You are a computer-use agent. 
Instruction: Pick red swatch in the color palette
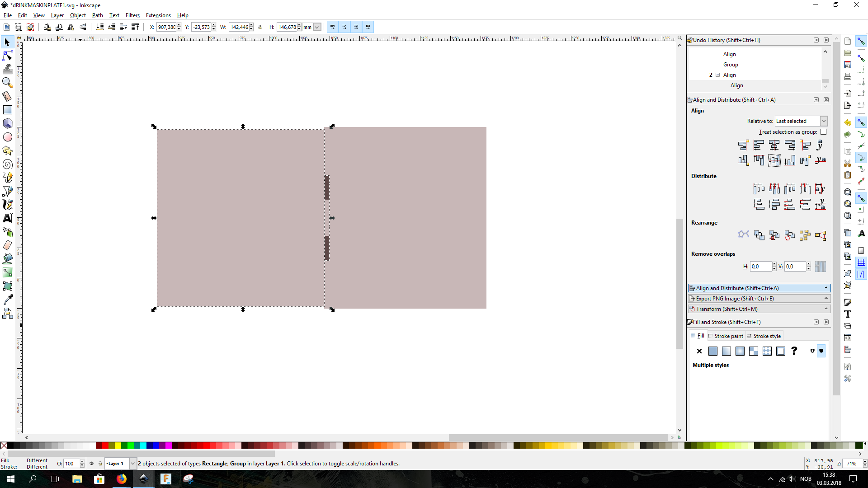pos(104,446)
